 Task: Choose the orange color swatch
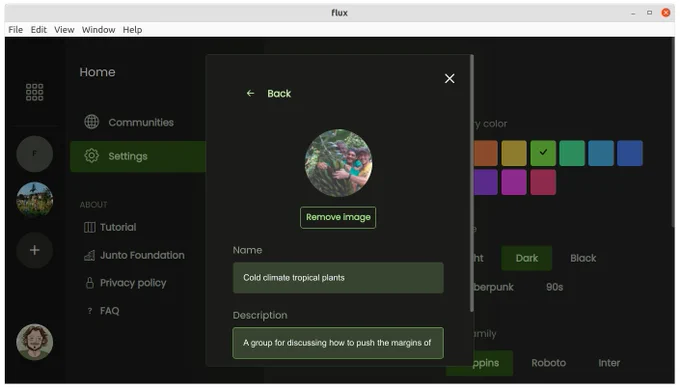point(485,153)
